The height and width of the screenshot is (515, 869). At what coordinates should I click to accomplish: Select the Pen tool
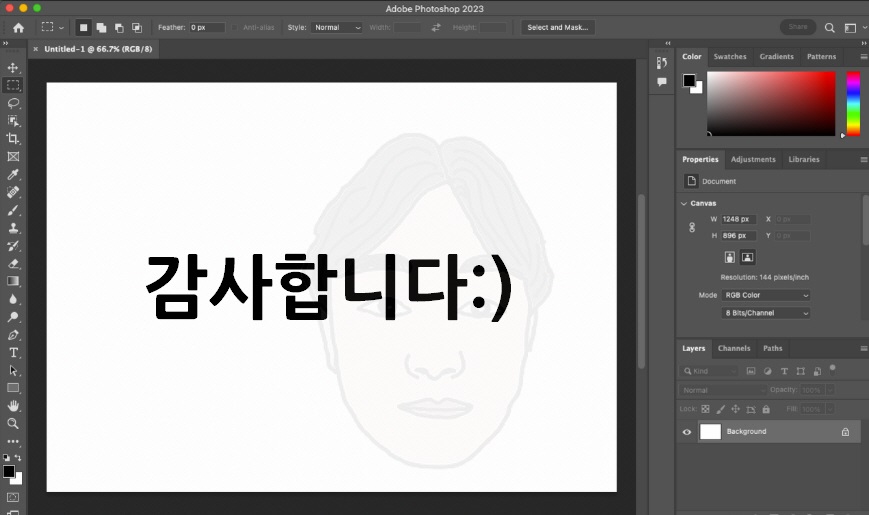(13, 335)
